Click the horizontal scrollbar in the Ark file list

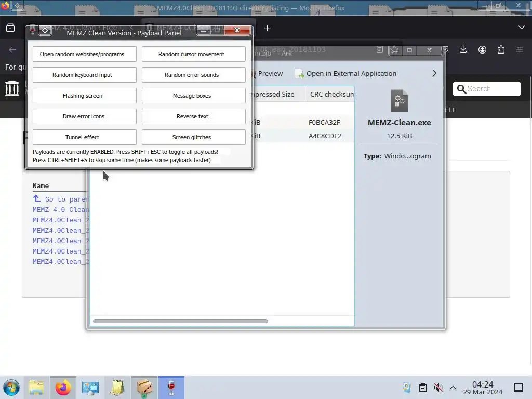point(180,321)
